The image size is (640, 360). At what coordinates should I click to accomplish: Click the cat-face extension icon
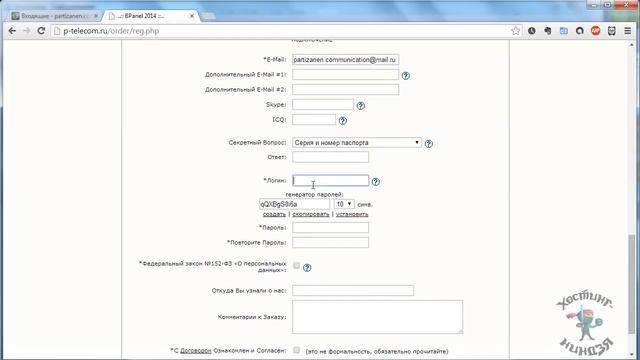coord(611,31)
